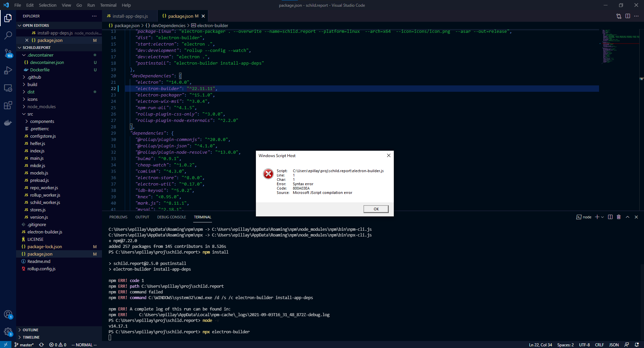Maximize terminal panel with chevron up
This screenshot has width=644, height=348.
point(628,217)
